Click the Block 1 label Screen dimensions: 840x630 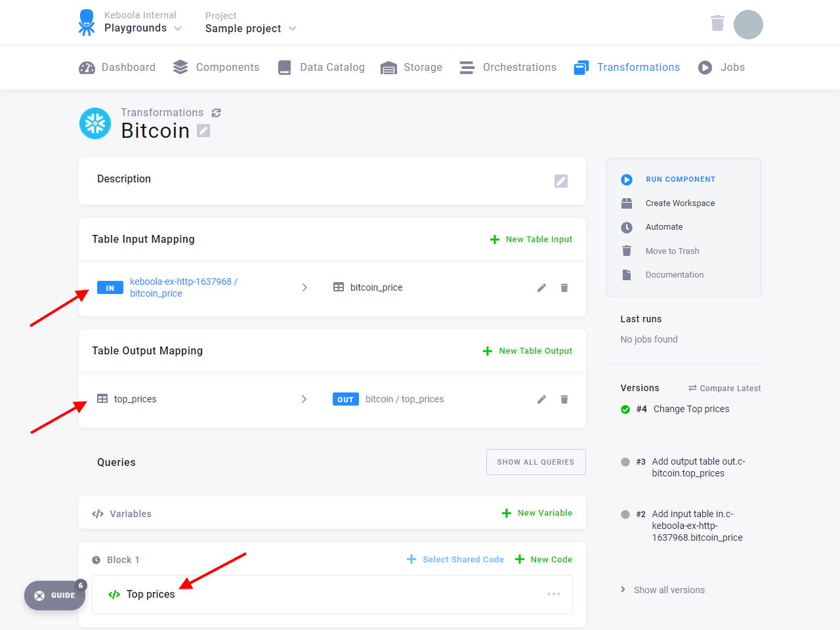(123, 560)
